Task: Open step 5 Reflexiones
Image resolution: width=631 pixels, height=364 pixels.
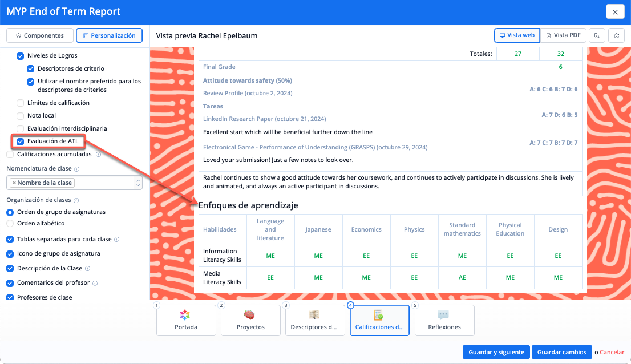Action: 444,321
